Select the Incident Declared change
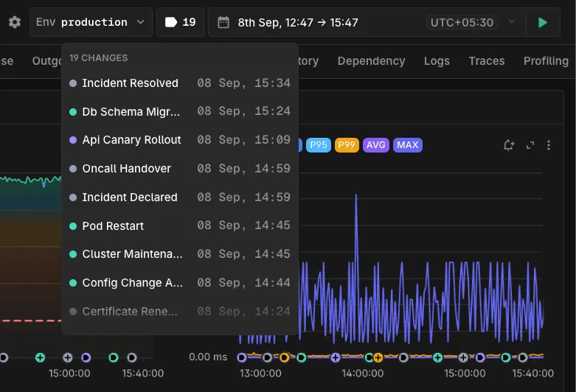Screen dimensions: 576x392 tap(180, 197)
